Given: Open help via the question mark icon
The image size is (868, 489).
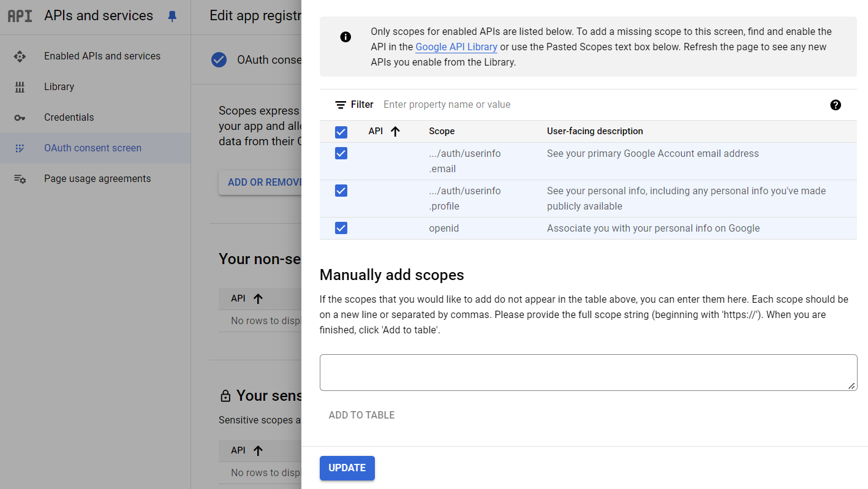Looking at the screenshot, I should point(836,105).
